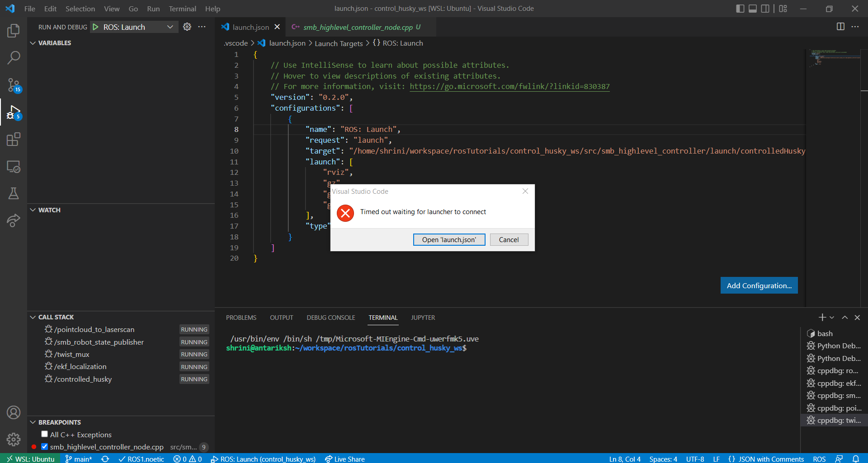Open launch.json via the Run panel gear icon

click(x=187, y=27)
